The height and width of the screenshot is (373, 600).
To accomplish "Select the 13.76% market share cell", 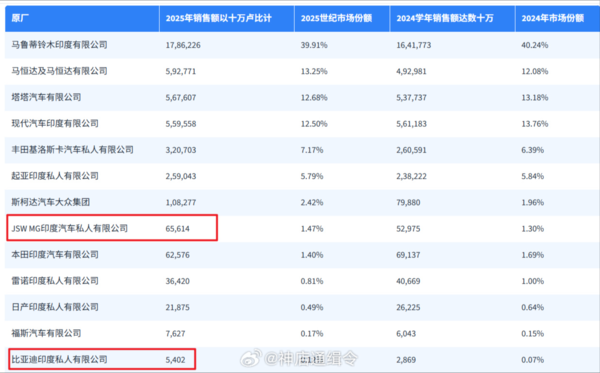I will pyautogui.click(x=535, y=124).
